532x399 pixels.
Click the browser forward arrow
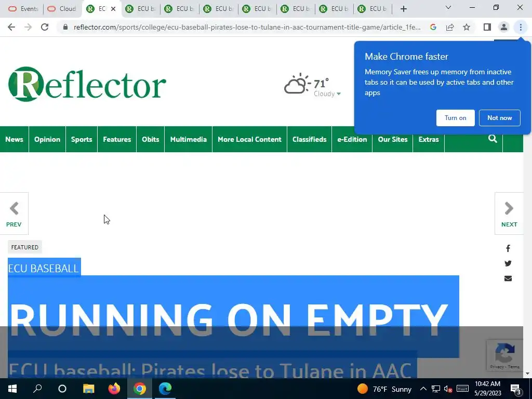[x=28, y=27]
